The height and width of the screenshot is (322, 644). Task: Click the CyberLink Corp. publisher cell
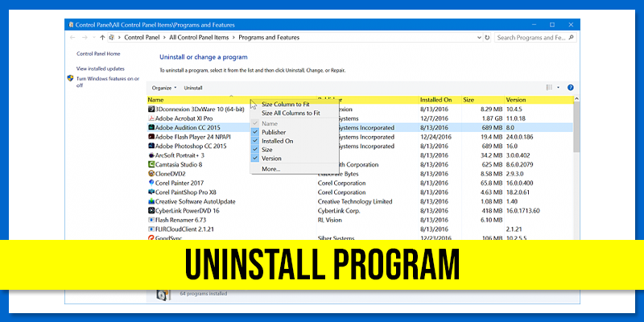point(339,211)
